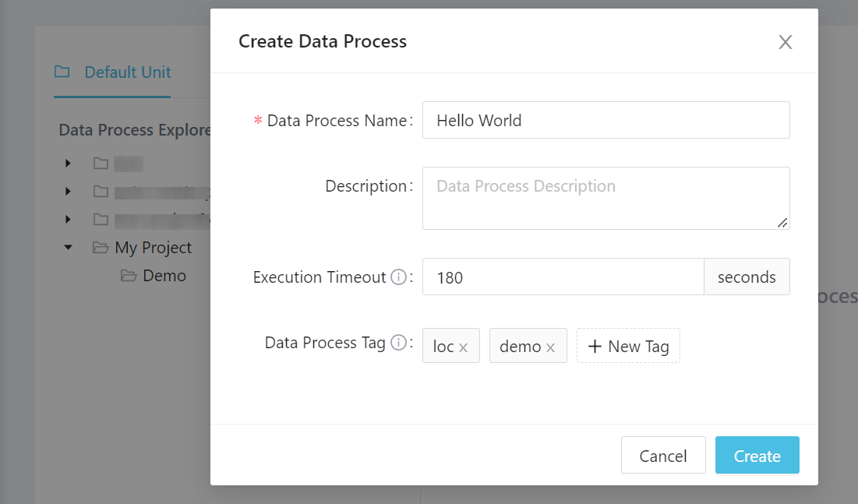Screen dimensions: 858x504
Task: Remove the loc tag
Action: [463, 347]
